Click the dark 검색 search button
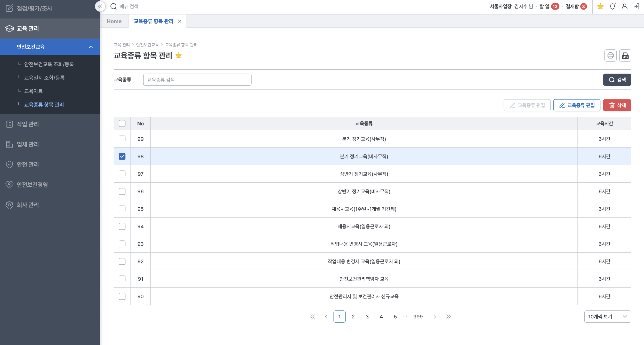 (617, 80)
